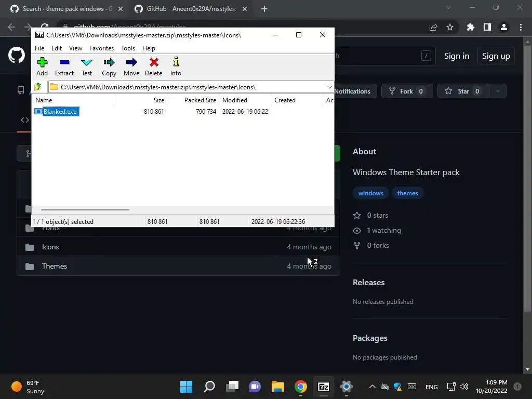Open the 0 forks link

coord(371,245)
